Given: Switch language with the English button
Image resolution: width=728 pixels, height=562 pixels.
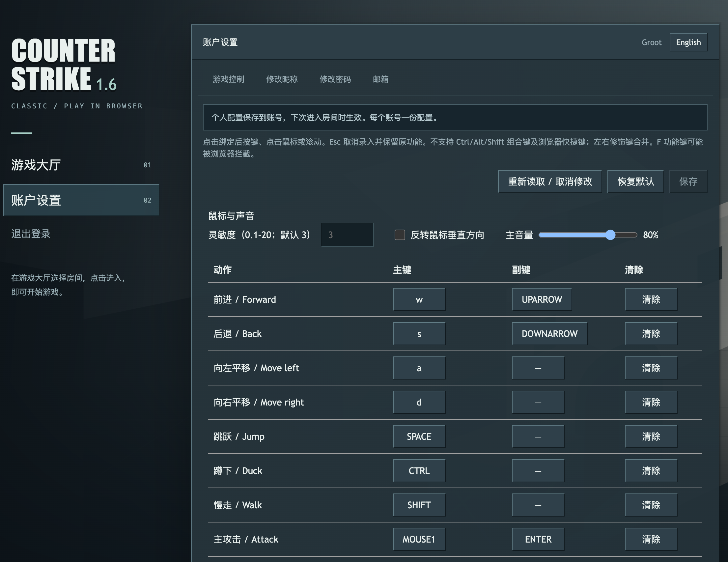Looking at the screenshot, I should click(x=688, y=42).
